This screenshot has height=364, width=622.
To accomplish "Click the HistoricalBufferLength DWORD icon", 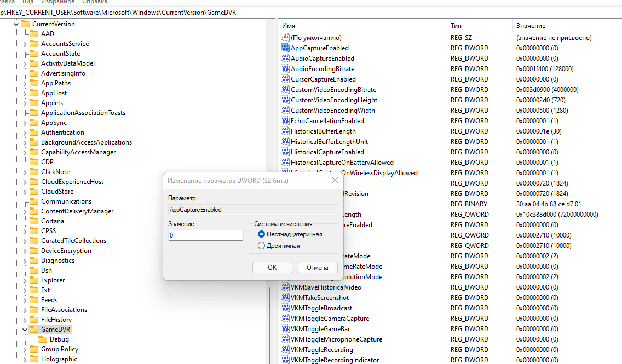I will coord(285,131).
